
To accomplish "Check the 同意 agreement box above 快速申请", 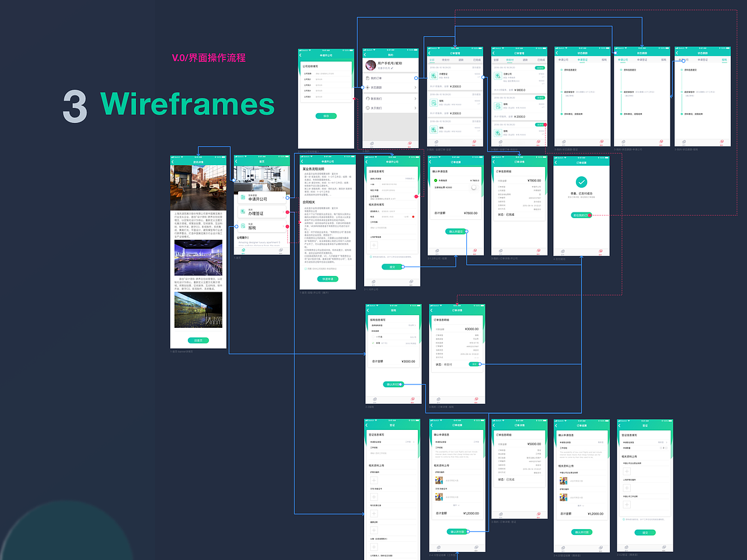I will point(305,268).
